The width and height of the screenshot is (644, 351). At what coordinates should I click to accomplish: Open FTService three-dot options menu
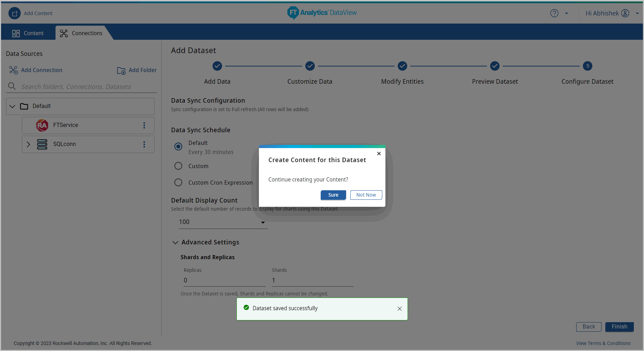tap(144, 126)
